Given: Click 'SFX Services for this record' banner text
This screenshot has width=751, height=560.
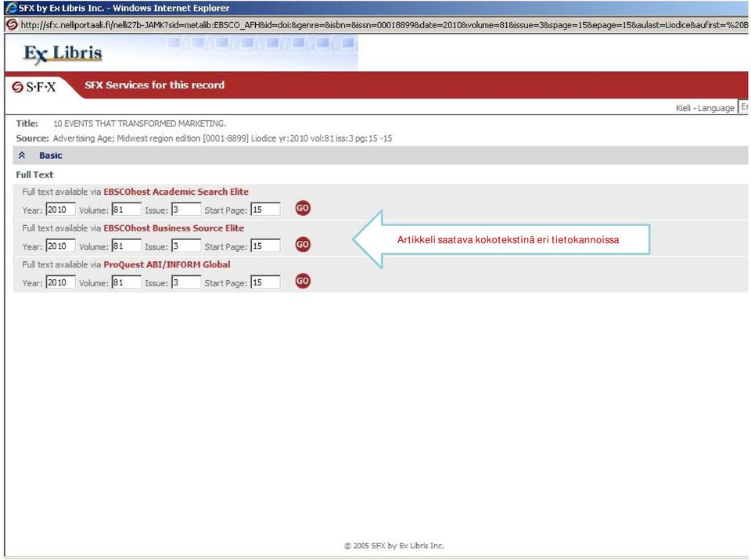Looking at the screenshot, I should point(154,85).
